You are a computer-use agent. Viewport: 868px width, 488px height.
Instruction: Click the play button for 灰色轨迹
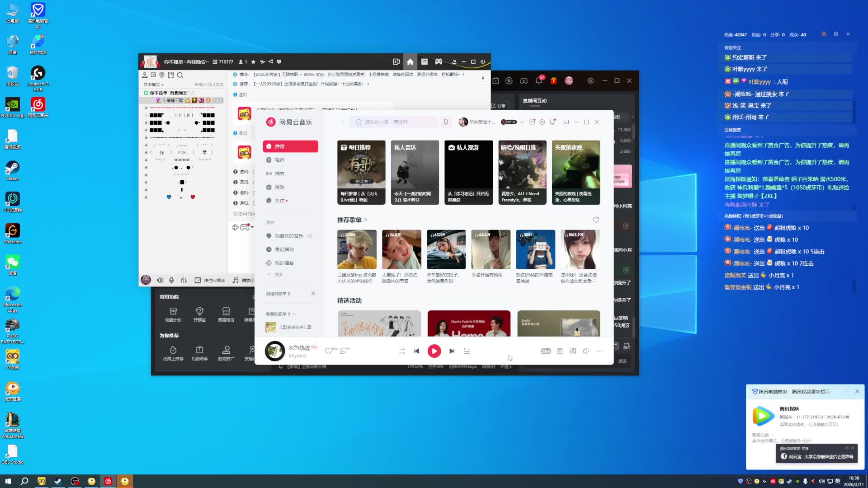434,351
